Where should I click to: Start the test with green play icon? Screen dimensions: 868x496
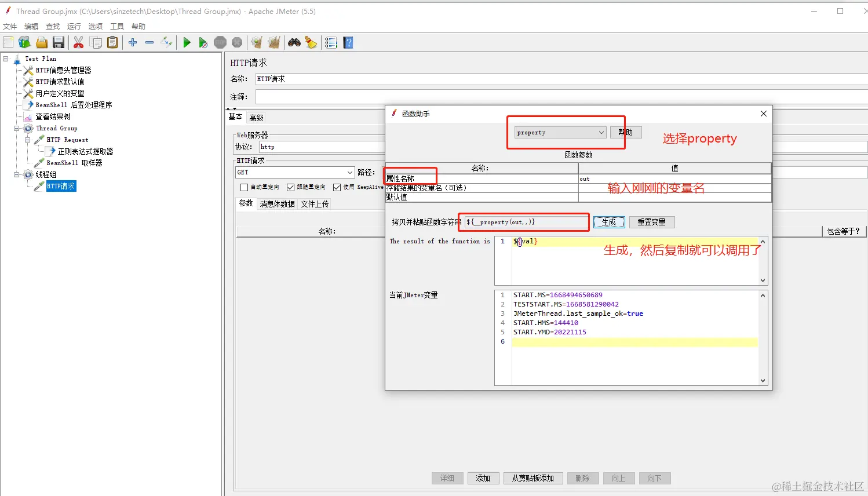point(187,42)
